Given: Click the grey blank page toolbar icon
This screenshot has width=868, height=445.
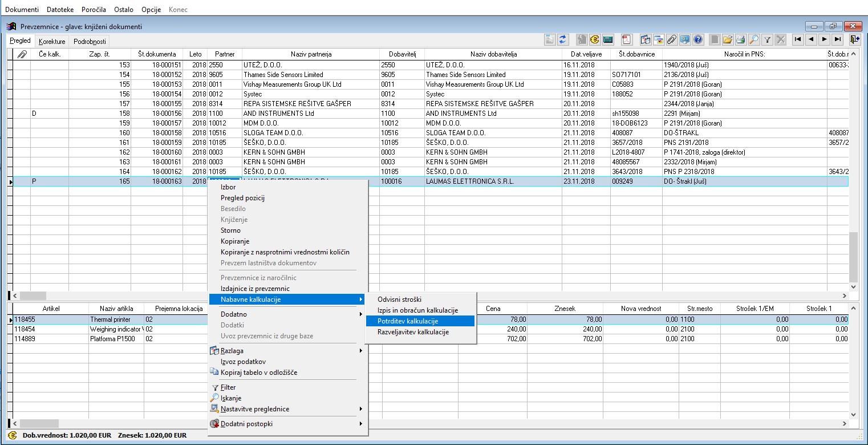Looking at the screenshot, I should click(x=715, y=40).
